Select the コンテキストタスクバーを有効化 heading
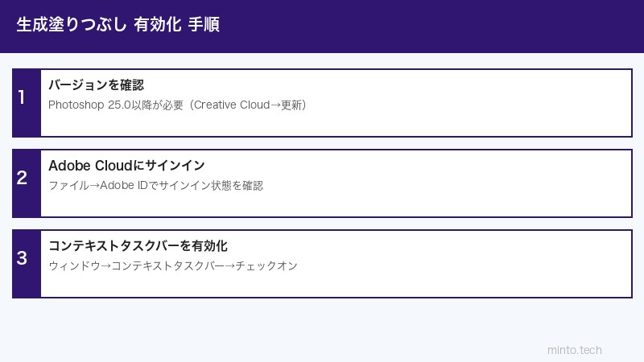This screenshot has width=644, height=362. (x=138, y=245)
